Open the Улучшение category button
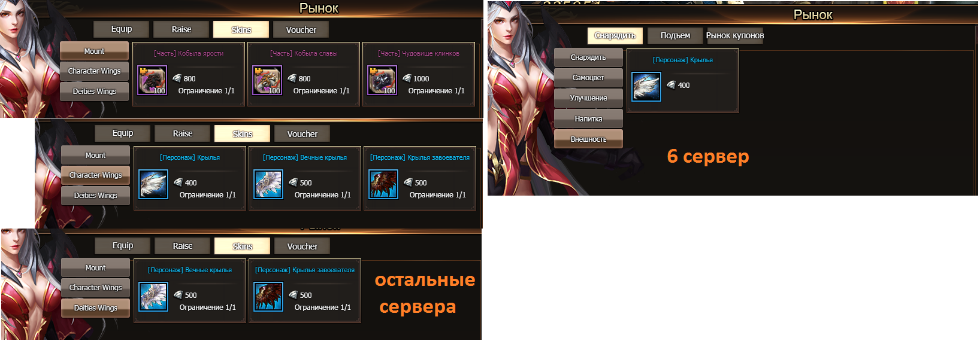 click(x=588, y=98)
